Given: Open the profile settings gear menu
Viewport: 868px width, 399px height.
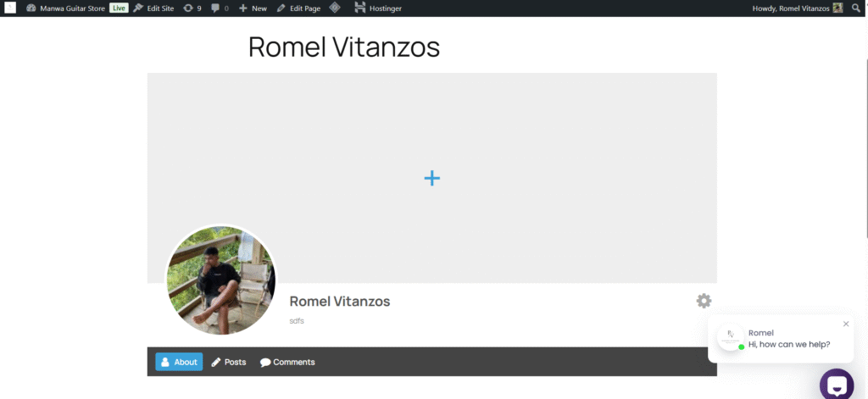Looking at the screenshot, I should pyautogui.click(x=704, y=301).
